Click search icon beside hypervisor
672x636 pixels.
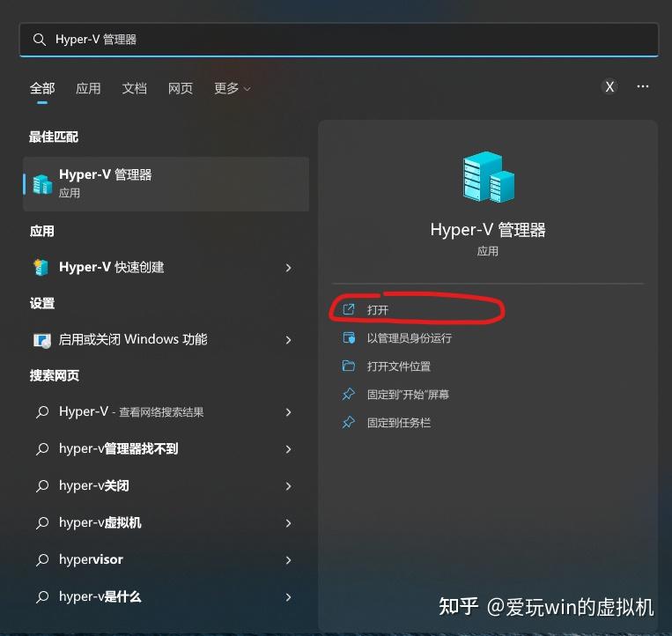coord(42,559)
